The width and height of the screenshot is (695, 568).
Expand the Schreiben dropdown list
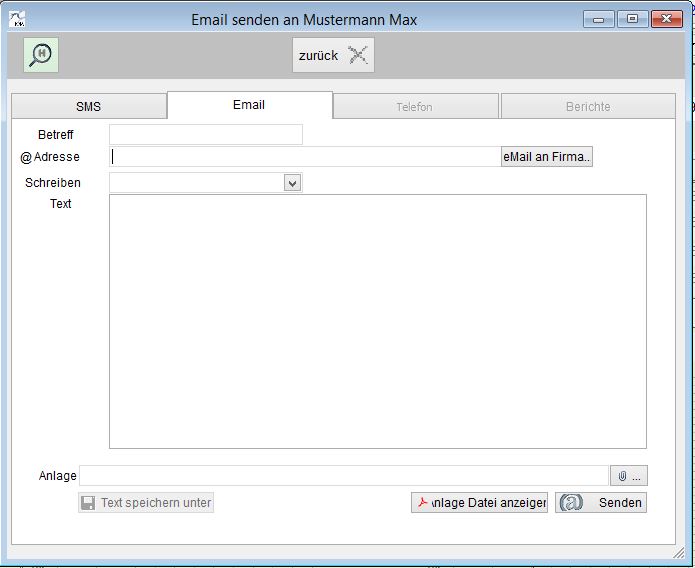click(x=292, y=183)
